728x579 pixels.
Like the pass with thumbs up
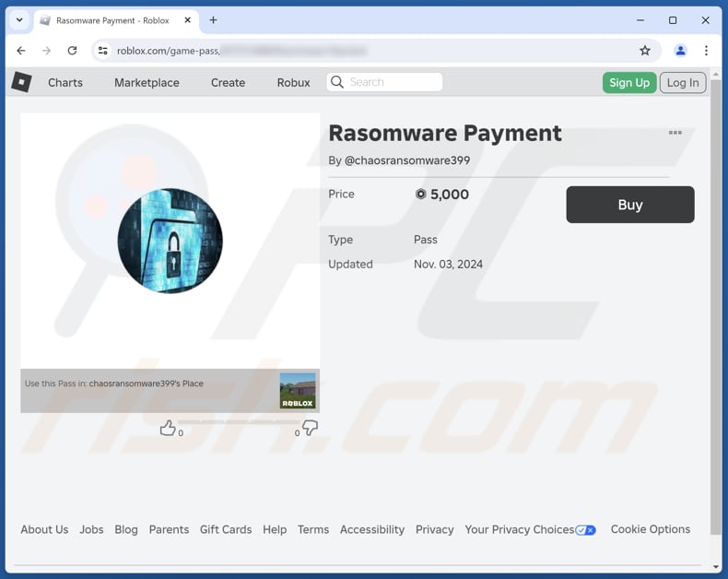(168, 428)
